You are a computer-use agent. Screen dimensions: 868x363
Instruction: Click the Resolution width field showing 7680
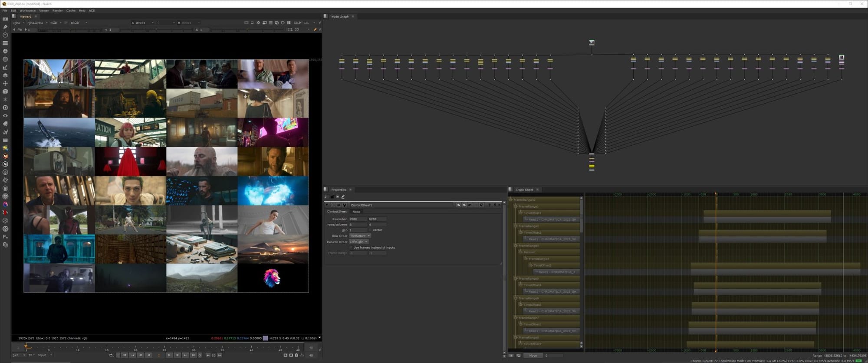[358, 219]
